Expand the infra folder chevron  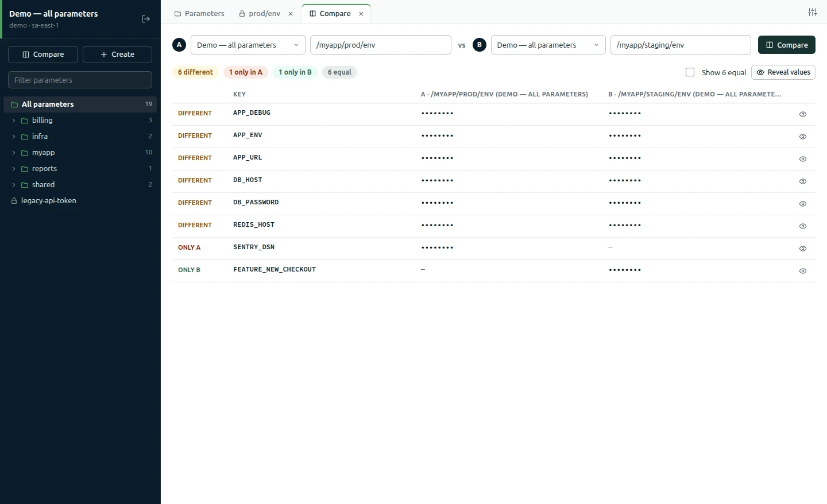tap(14, 137)
